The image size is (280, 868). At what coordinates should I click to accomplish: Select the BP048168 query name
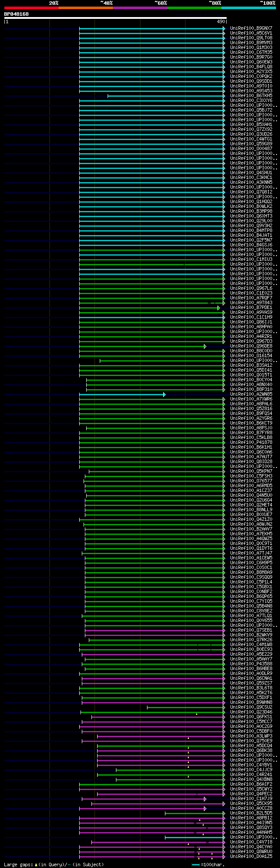coord(17,14)
